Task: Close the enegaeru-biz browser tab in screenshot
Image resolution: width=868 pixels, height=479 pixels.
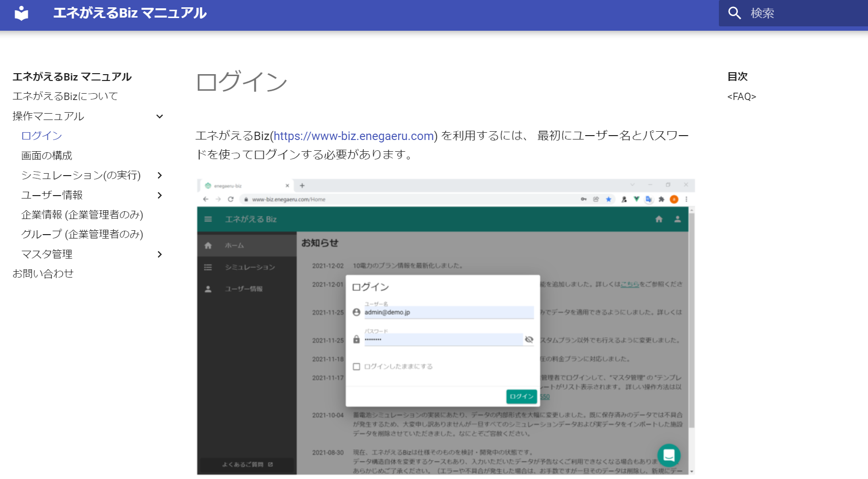Action: tap(288, 185)
